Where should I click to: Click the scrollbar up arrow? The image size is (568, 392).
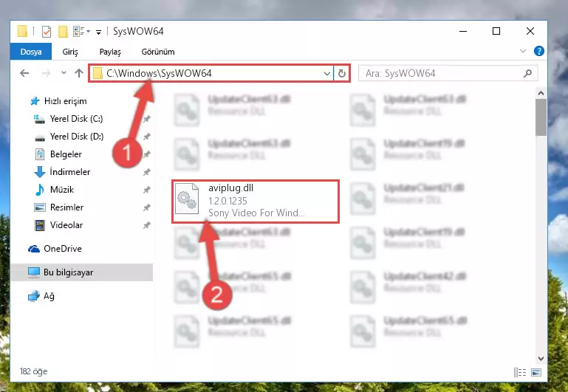coord(541,93)
